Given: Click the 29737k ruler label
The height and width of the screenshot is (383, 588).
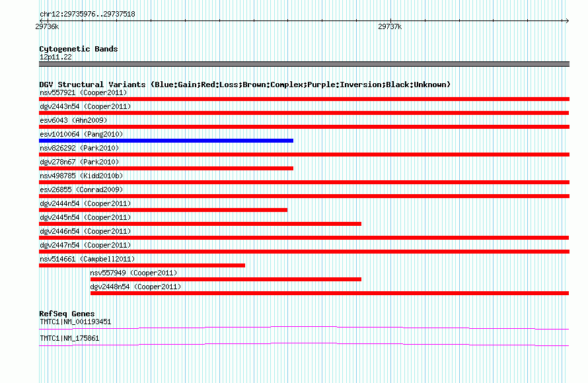Looking at the screenshot, I should coord(390,26).
